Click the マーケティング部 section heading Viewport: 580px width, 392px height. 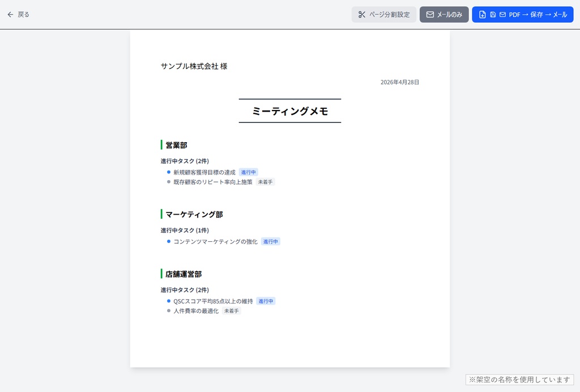(x=194, y=214)
